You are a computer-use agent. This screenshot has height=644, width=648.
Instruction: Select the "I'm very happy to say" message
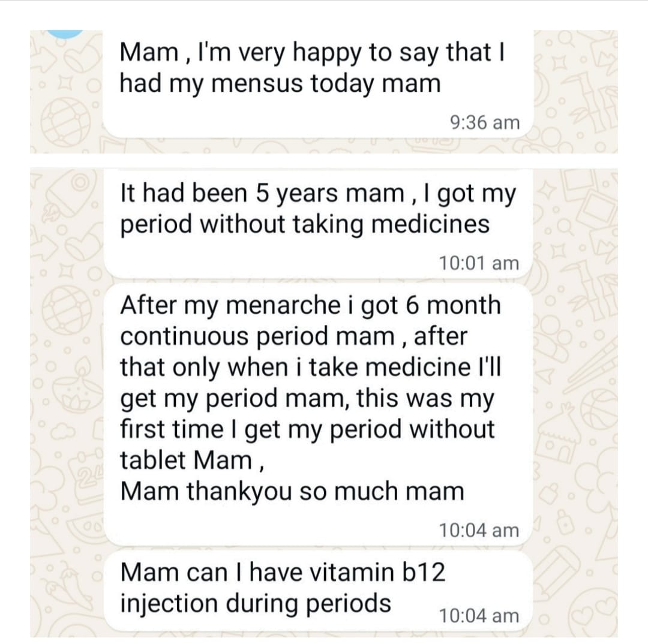pyautogui.click(x=312, y=68)
